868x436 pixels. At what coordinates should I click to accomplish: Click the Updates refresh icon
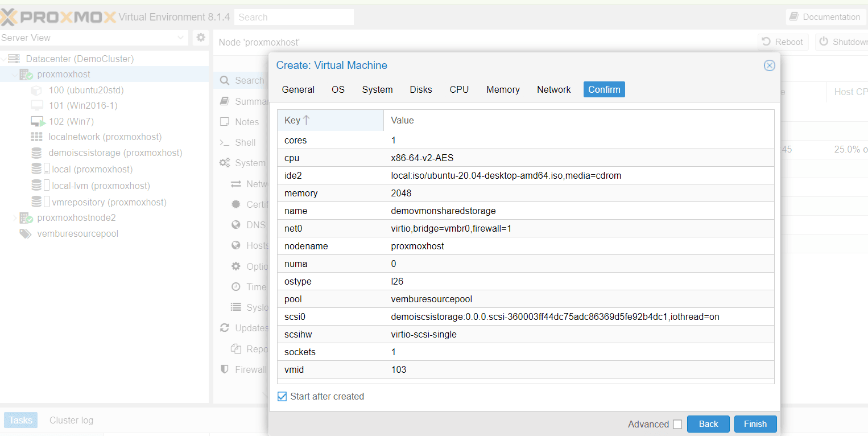(x=225, y=328)
